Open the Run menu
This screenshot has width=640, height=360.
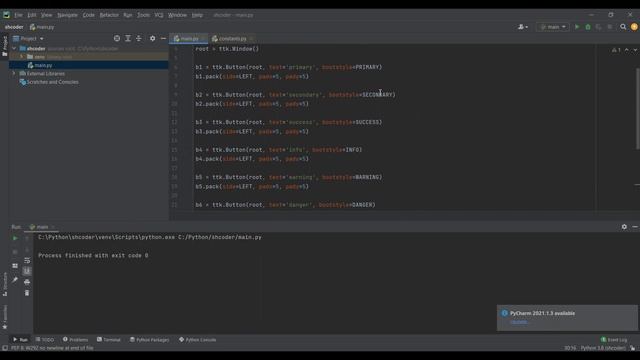[x=128, y=15]
